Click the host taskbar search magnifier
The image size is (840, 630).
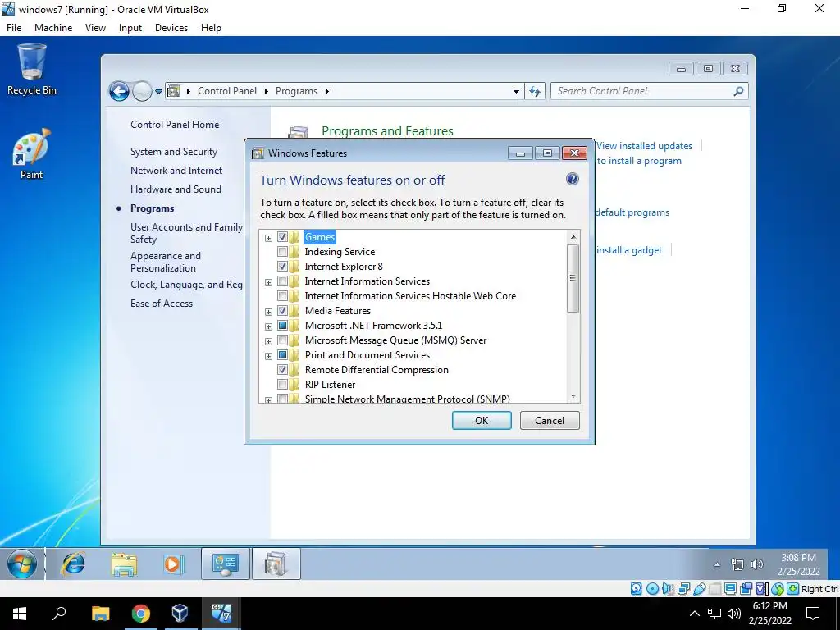(59, 613)
